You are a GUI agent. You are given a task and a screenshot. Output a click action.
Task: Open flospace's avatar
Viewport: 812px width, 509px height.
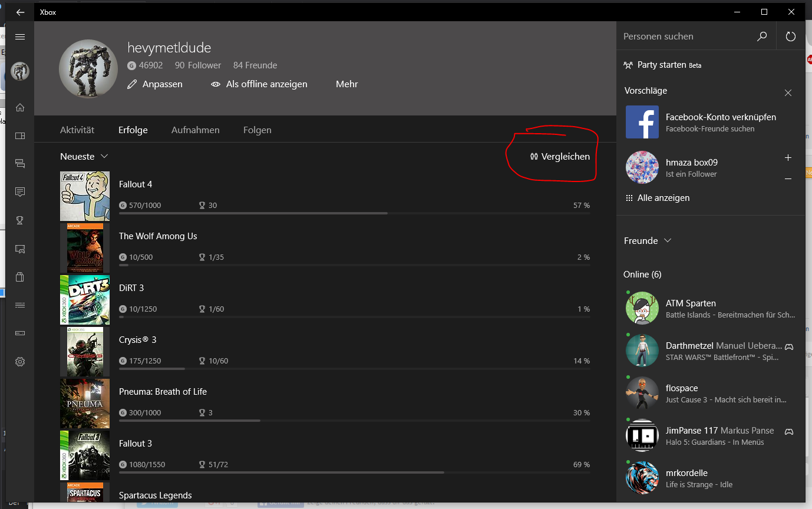642,393
